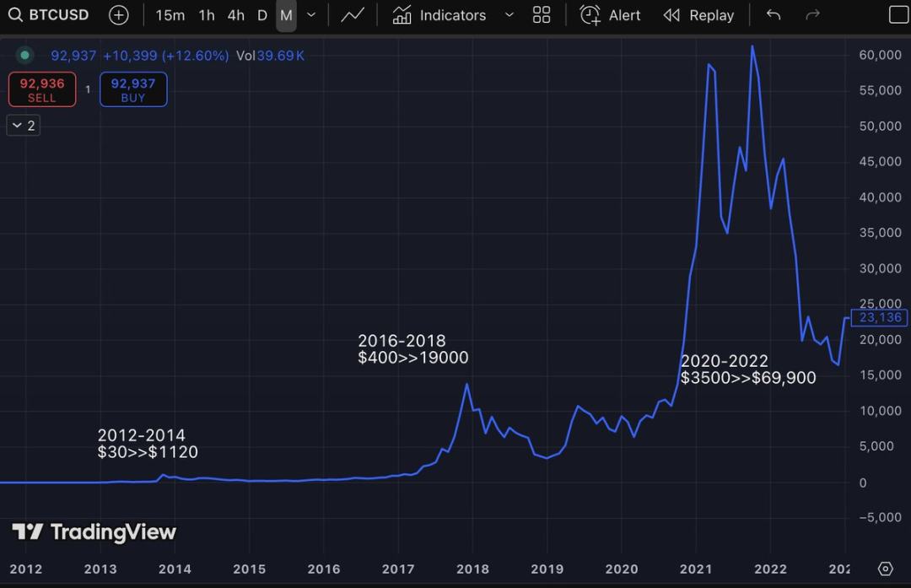Image resolution: width=911 pixels, height=588 pixels.
Task: Select the monthly M timeframe
Action: [286, 15]
